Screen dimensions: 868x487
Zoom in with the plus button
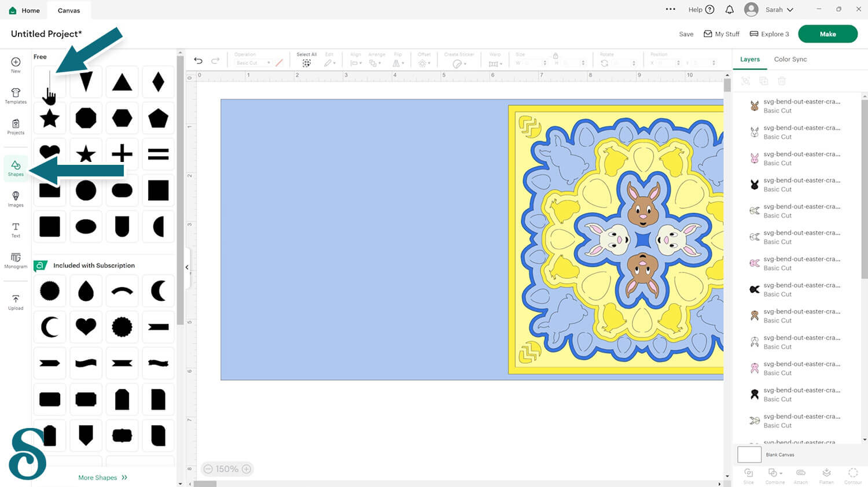click(x=247, y=469)
